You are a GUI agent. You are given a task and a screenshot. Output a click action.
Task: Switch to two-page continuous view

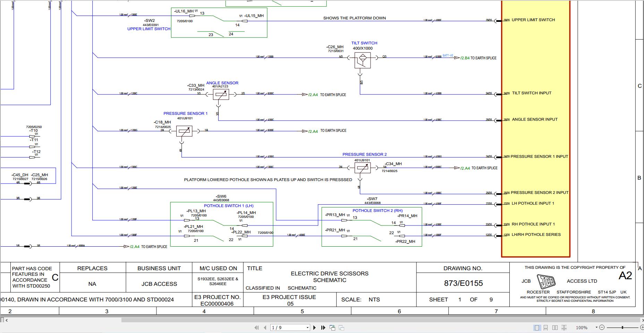(564, 327)
